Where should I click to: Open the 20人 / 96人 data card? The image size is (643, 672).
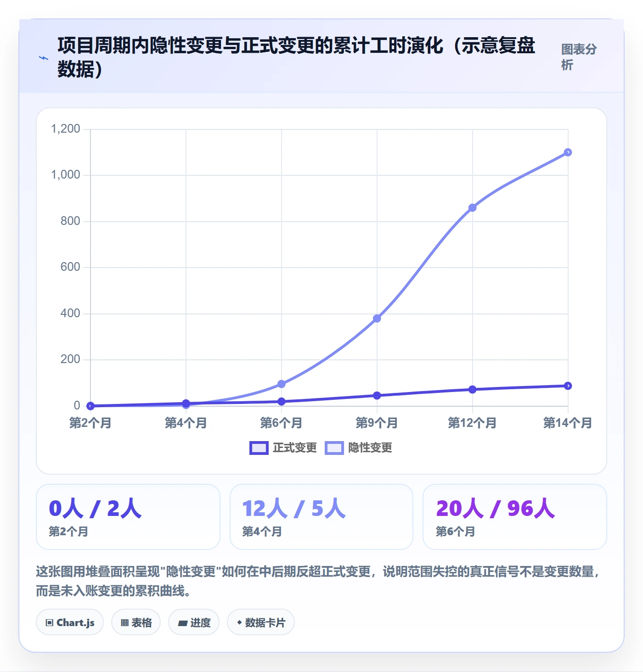515,517
